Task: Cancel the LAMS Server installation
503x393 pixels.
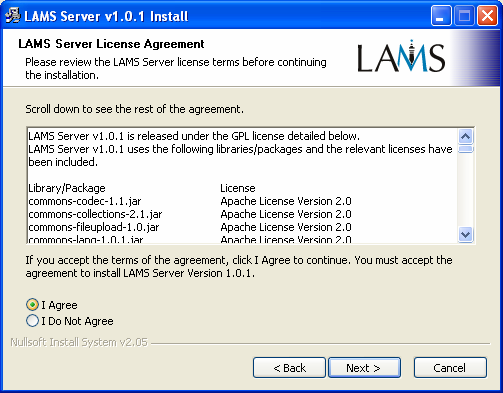Action: coord(450,368)
